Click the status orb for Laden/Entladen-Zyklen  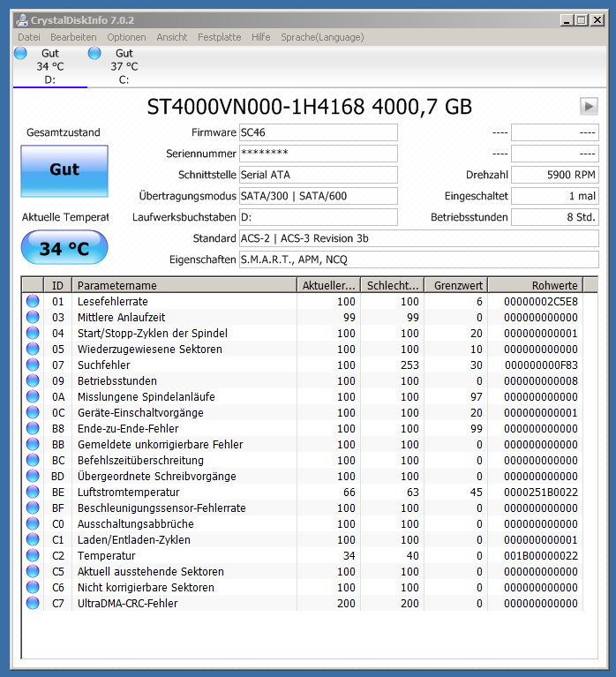(x=33, y=539)
